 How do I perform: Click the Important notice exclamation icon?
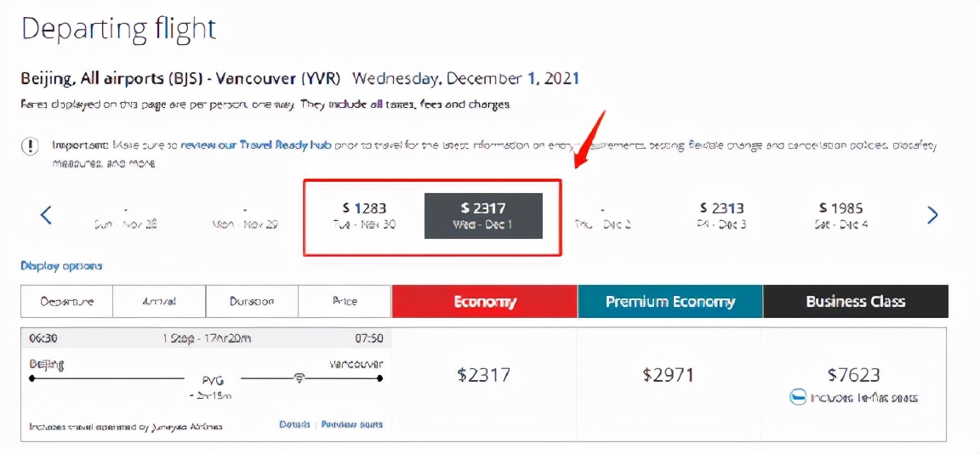point(30,146)
